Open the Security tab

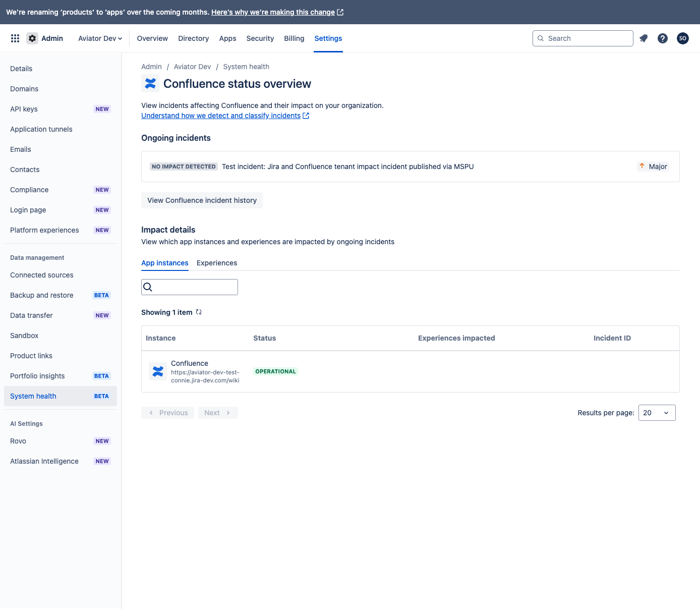point(260,38)
